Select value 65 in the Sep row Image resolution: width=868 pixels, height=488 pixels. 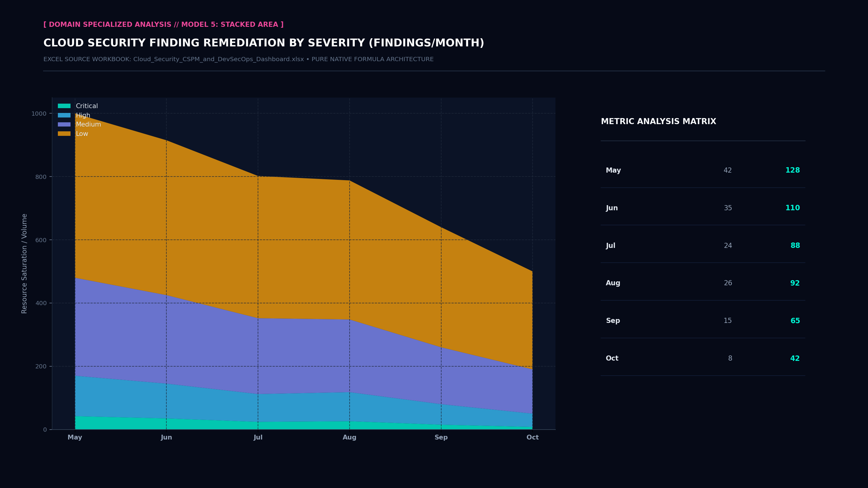click(795, 321)
